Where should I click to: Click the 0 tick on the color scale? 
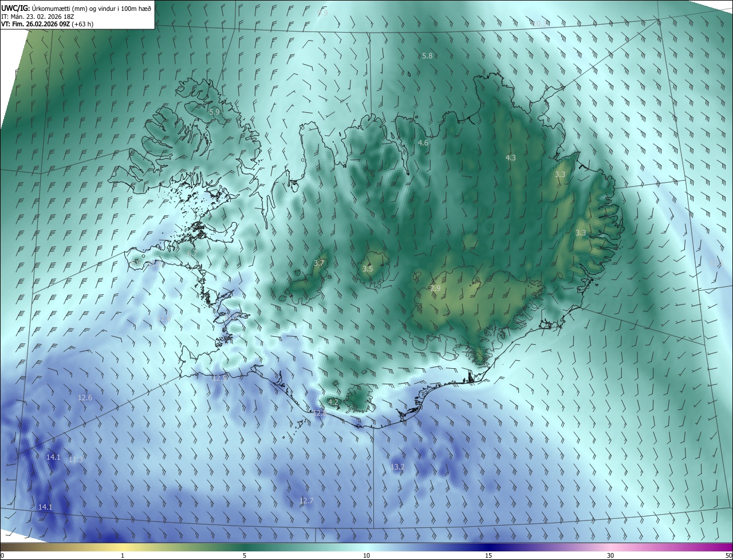(x=2, y=555)
